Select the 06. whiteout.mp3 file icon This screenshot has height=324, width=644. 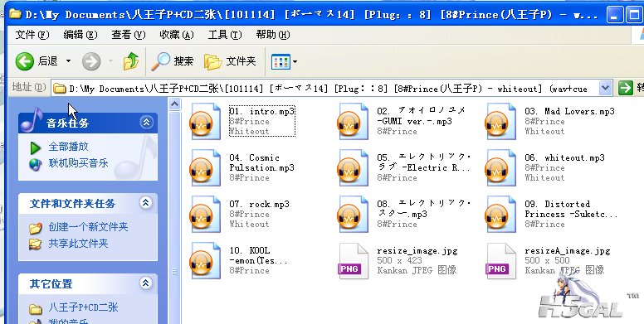click(500, 167)
